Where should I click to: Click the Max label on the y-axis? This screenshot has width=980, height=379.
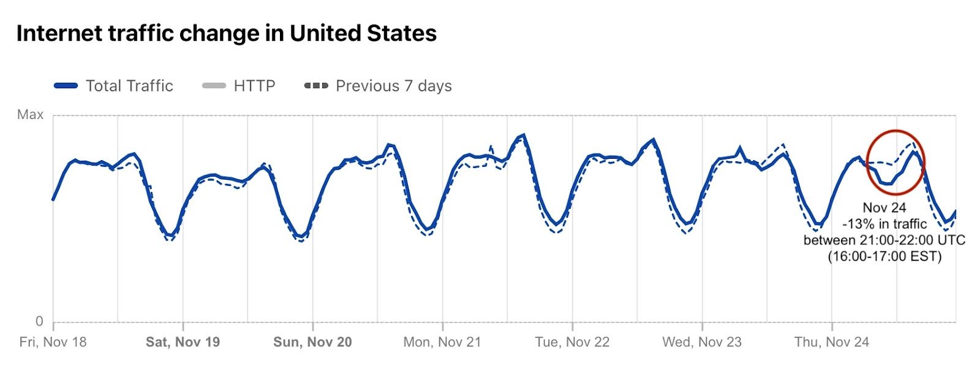(30, 115)
